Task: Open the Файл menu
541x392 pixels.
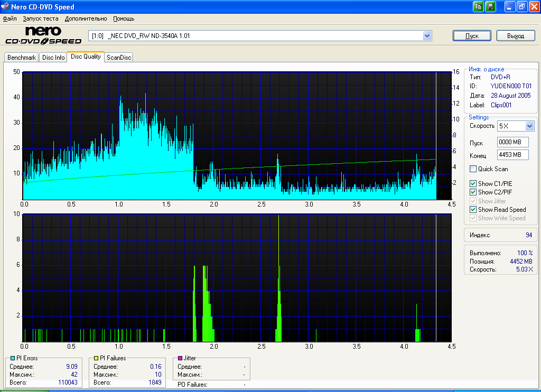Action: coord(10,18)
